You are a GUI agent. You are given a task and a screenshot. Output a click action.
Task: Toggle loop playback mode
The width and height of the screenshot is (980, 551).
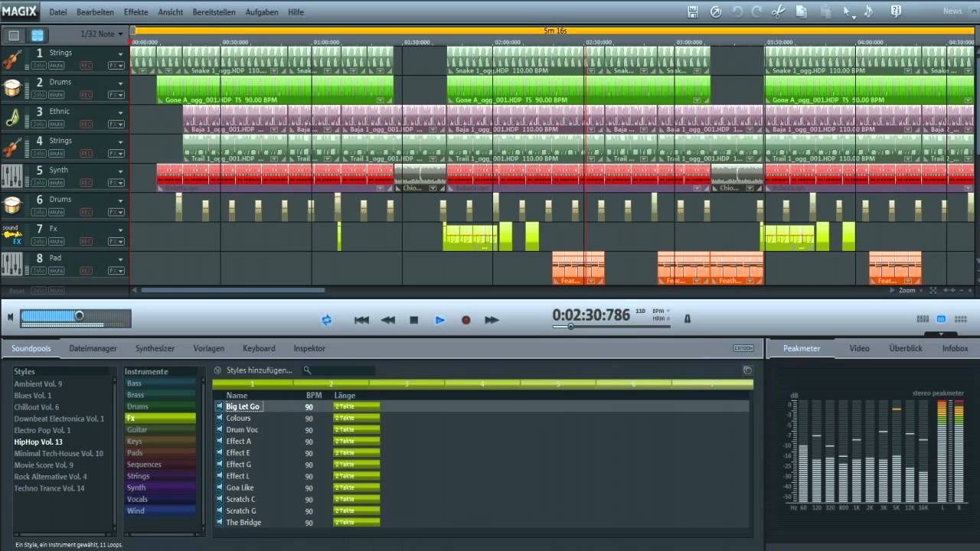tap(327, 320)
